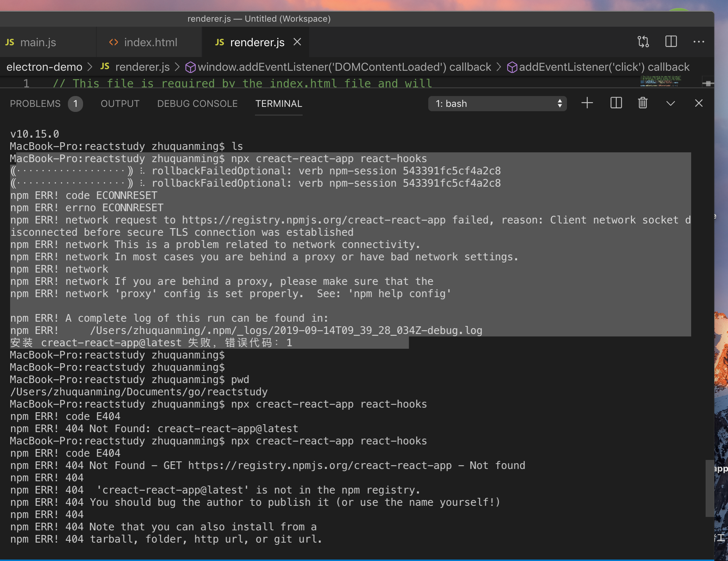Split the terminal pane

616,103
